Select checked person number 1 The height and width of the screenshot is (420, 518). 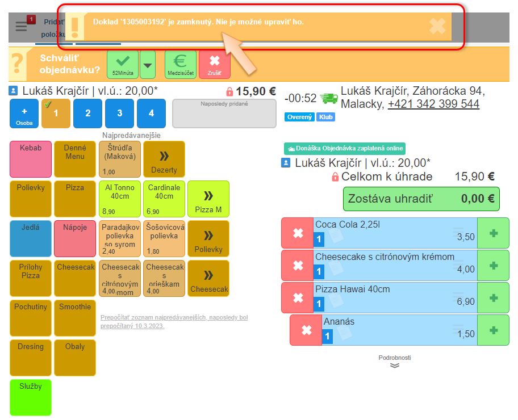[56, 114]
